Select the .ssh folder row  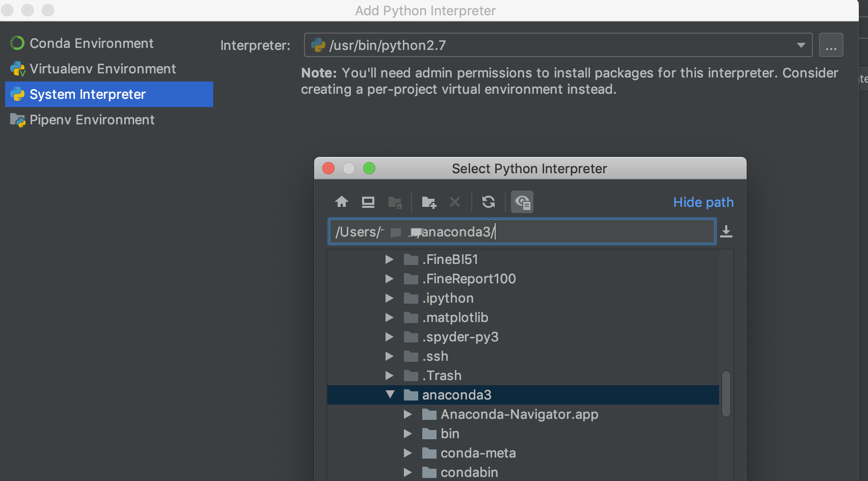pyautogui.click(x=523, y=356)
